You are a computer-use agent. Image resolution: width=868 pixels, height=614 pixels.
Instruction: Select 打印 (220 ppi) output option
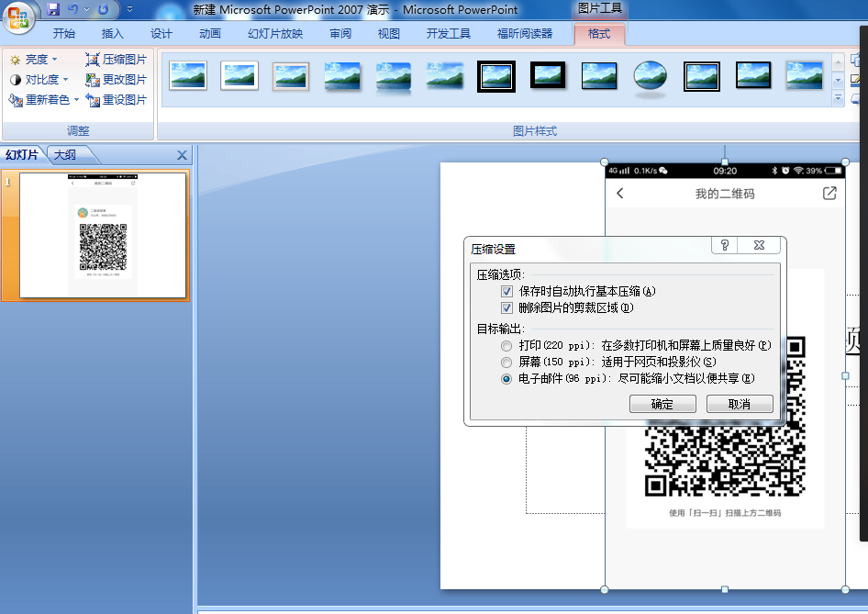tap(506, 346)
